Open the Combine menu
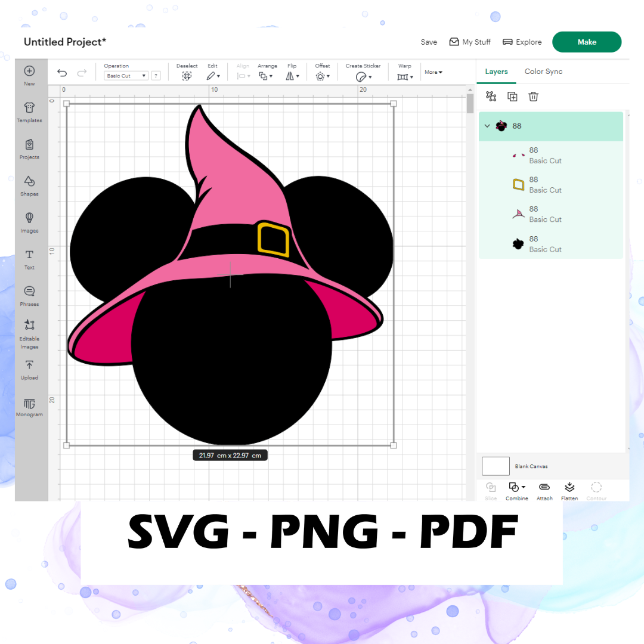 click(517, 491)
